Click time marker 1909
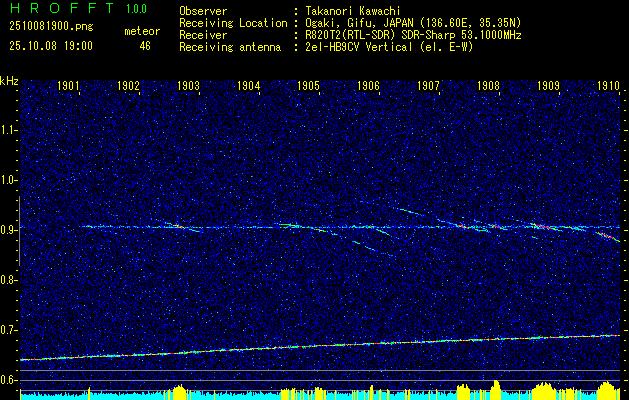This screenshot has height=400, width=629. (x=548, y=85)
